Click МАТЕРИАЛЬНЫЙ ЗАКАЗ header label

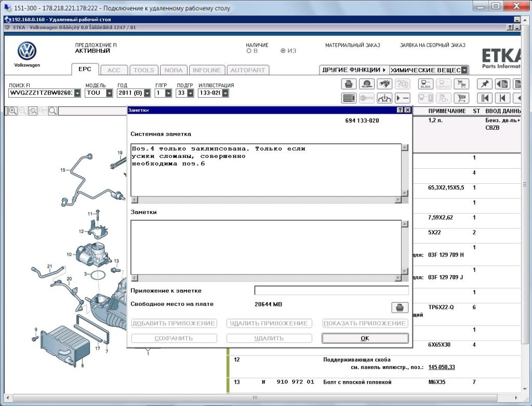pos(353,45)
